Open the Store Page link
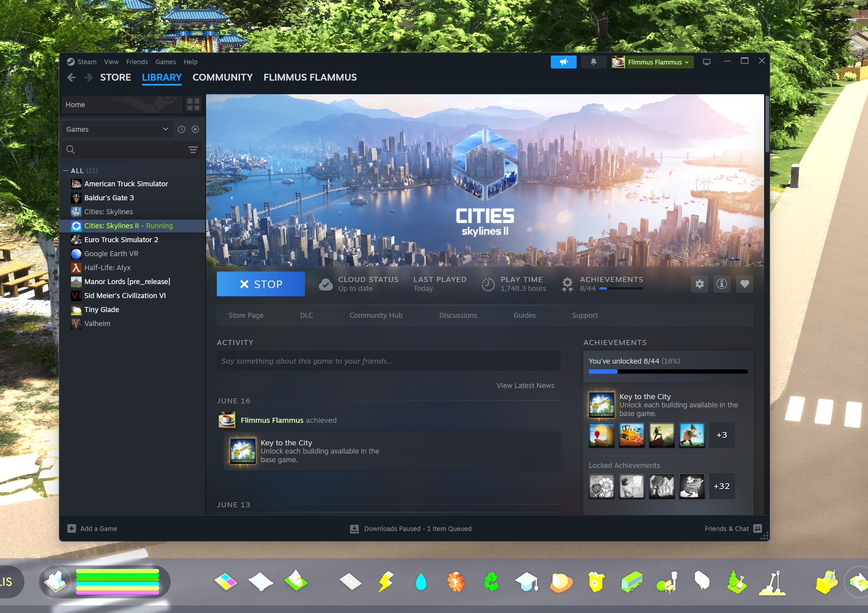 tap(246, 315)
